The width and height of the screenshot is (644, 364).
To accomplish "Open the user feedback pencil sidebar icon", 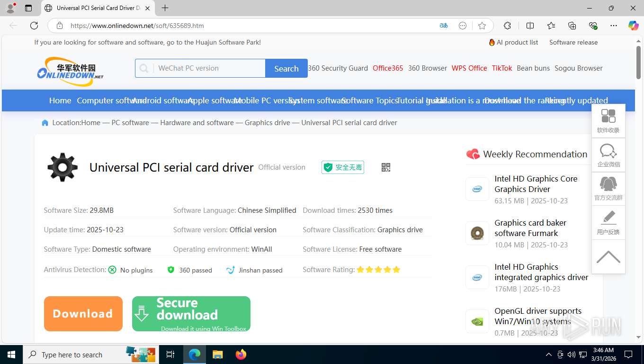I will coord(608,222).
